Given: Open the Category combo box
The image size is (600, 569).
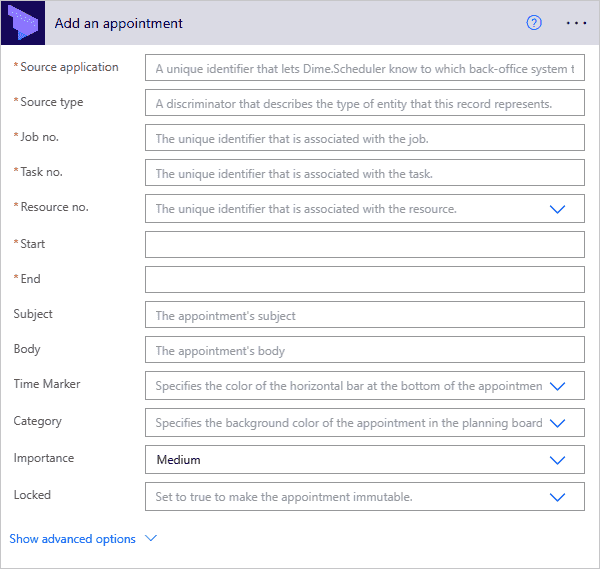Looking at the screenshot, I should (x=365, y=422).
